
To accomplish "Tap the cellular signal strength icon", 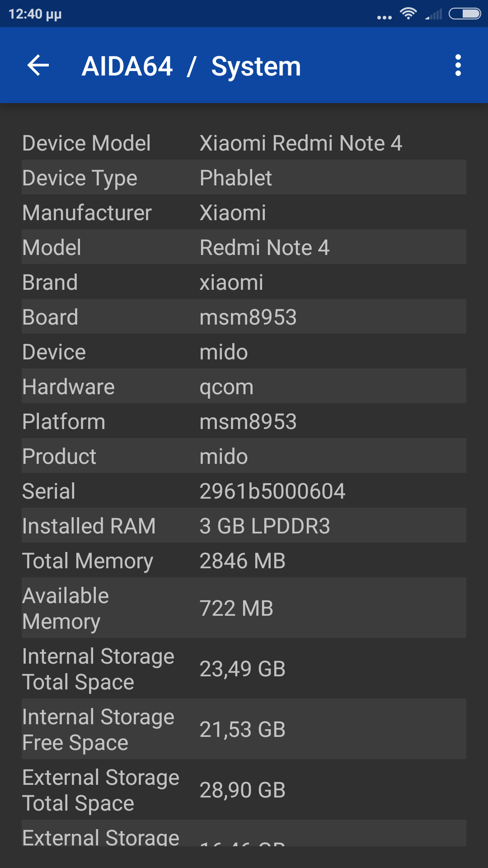I will pyautogui.click(x=434, y=14).
